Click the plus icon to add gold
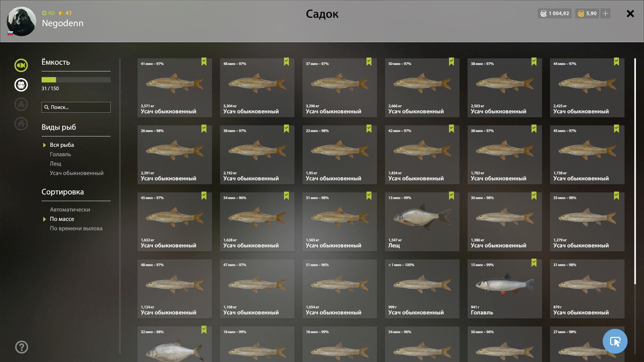Screen dimensions: 644x362 605,13
